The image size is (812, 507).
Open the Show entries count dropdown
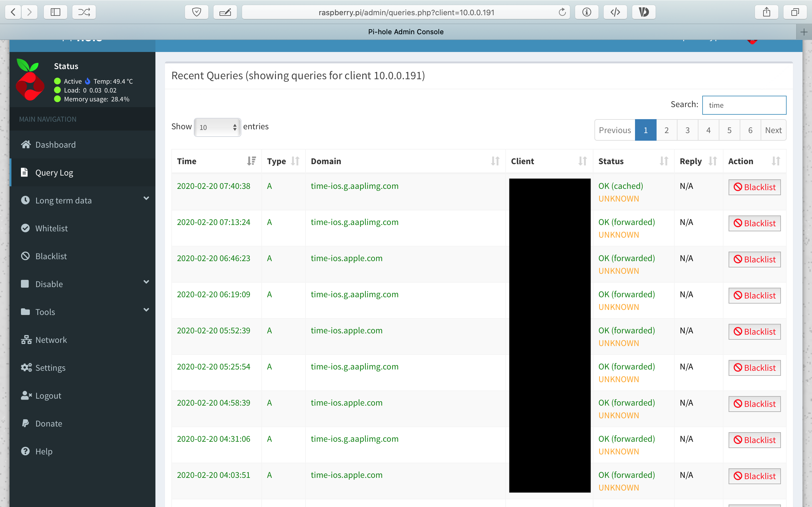click(x=217, y=127)
